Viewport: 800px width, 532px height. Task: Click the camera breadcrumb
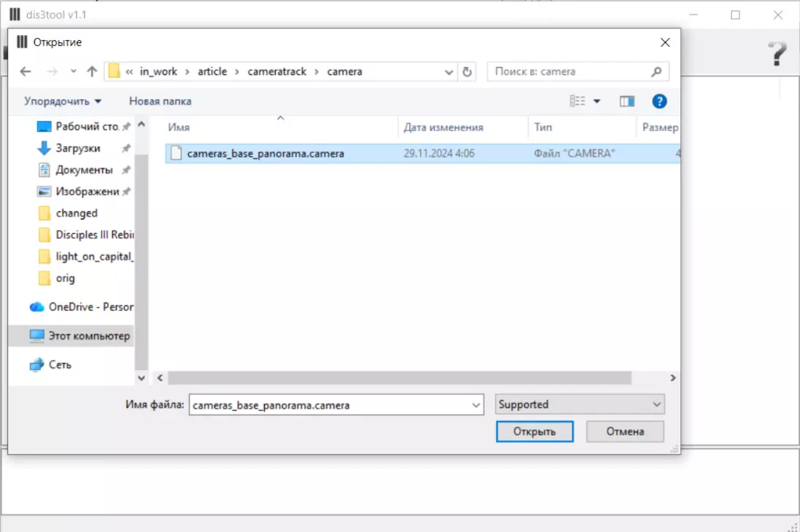click(x=344, y=72)
